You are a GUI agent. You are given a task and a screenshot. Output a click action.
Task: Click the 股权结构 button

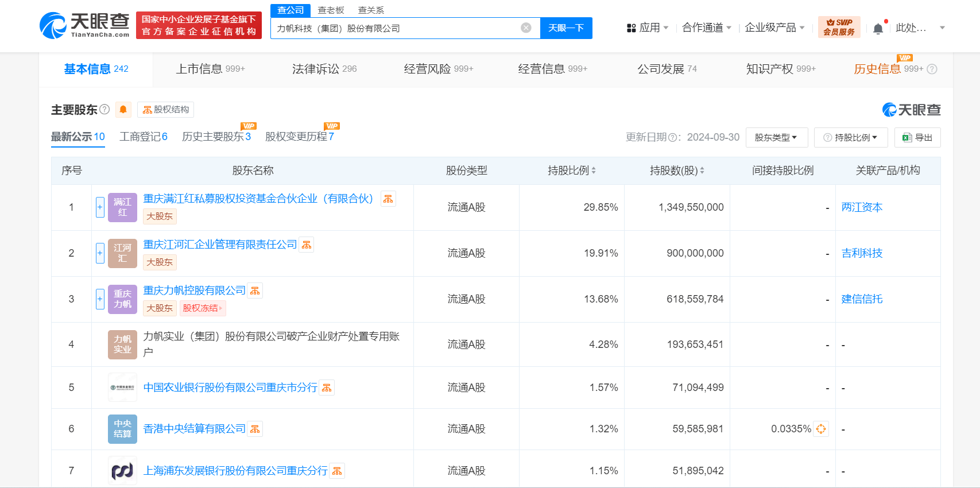point(166,109)
